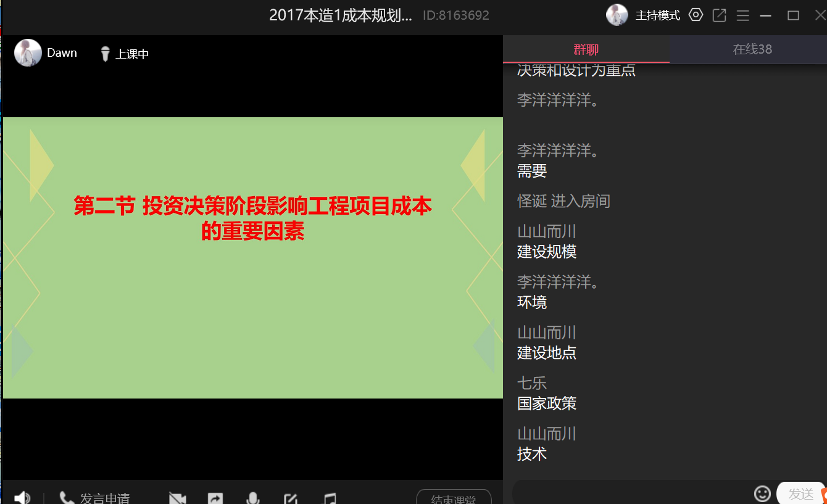
Task: Click Dawn's avatar above the slide
Action: coord(28,53)
